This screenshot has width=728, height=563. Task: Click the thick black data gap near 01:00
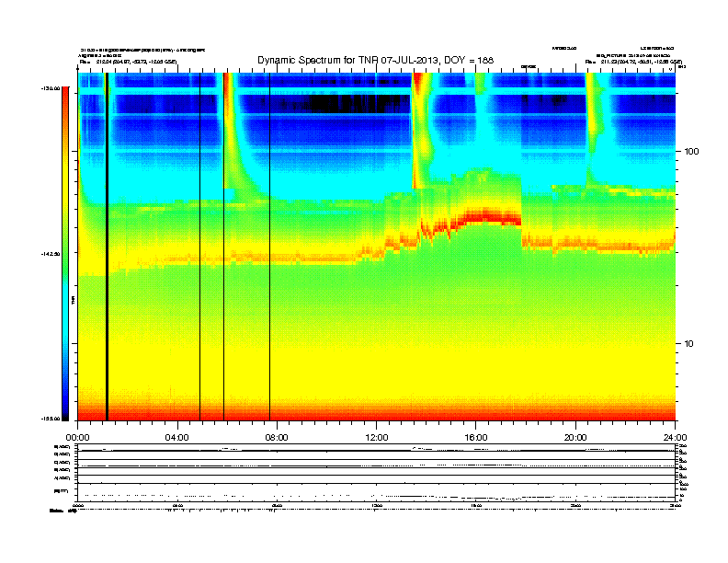pyautogui.click(x=107, y=247)
